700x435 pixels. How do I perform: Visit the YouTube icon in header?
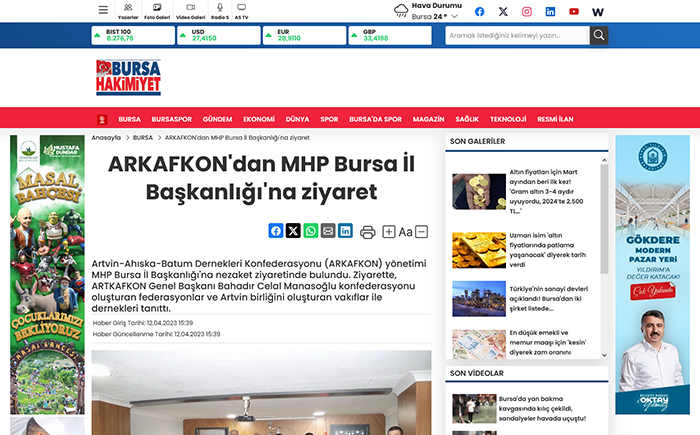coord(574,12)
